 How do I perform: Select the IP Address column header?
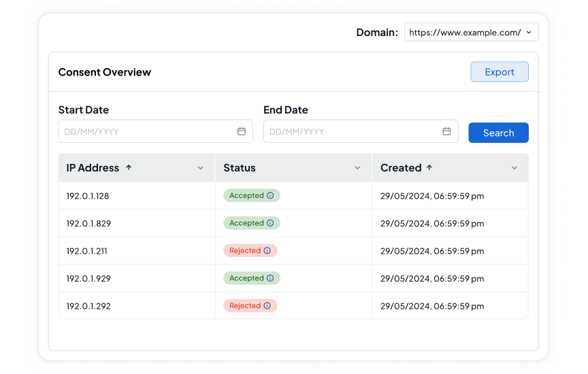[137, 167]
